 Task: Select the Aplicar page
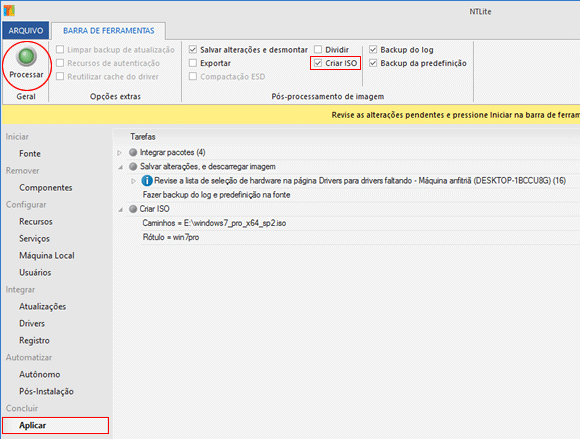point(55,425)
